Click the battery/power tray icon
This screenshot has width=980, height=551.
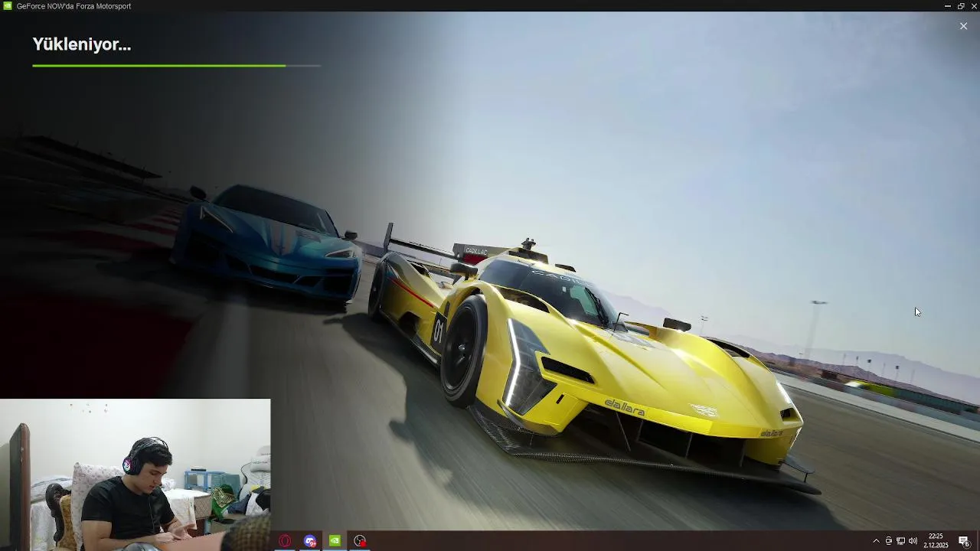tap(889, 541)
